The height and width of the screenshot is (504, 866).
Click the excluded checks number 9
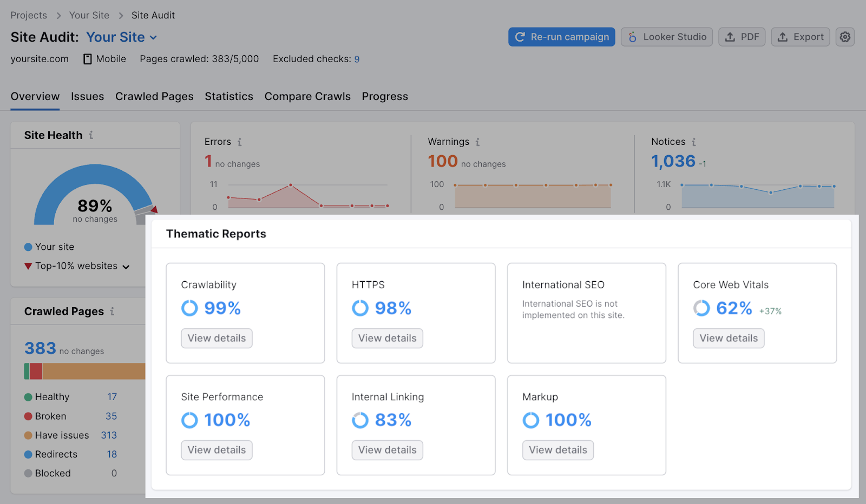[x=357, y=59]
